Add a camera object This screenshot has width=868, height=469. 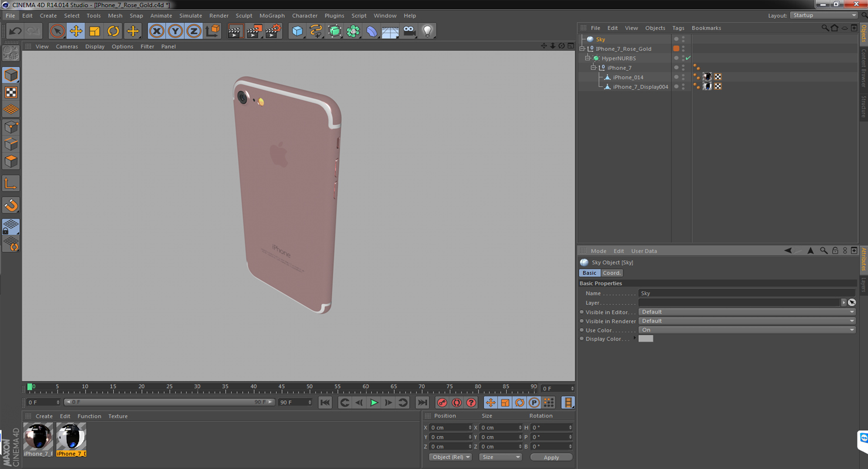409,31
